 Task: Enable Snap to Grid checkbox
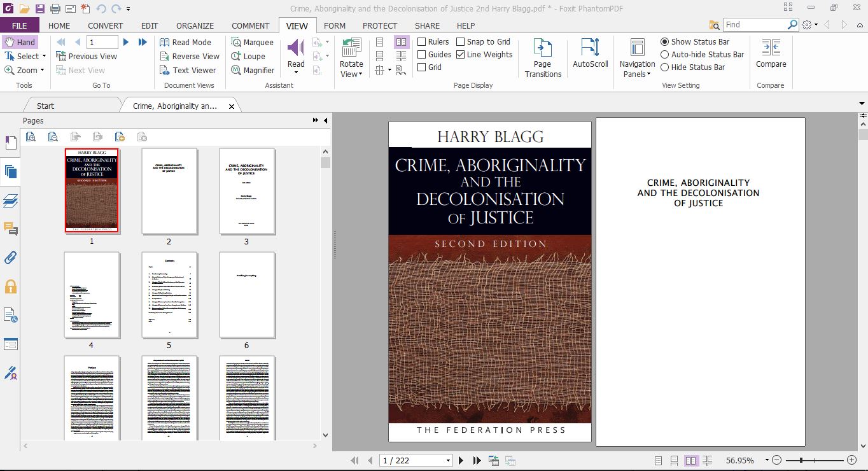pos(460,41)
